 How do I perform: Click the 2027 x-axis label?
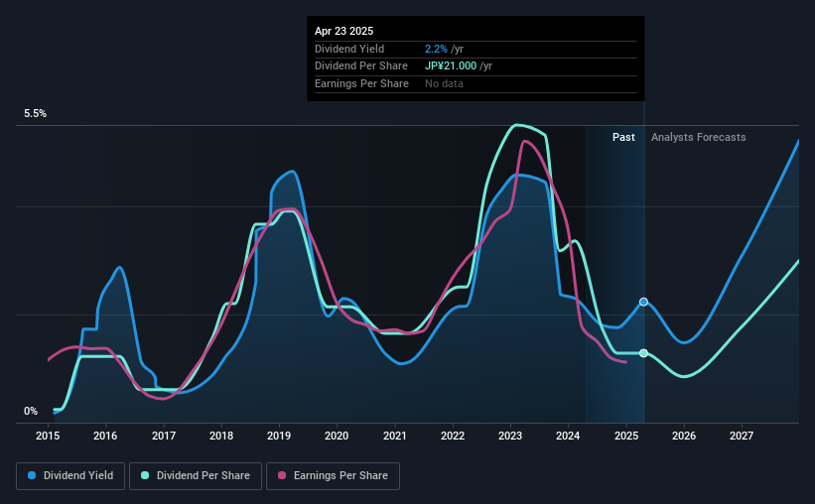click(742, 436)
